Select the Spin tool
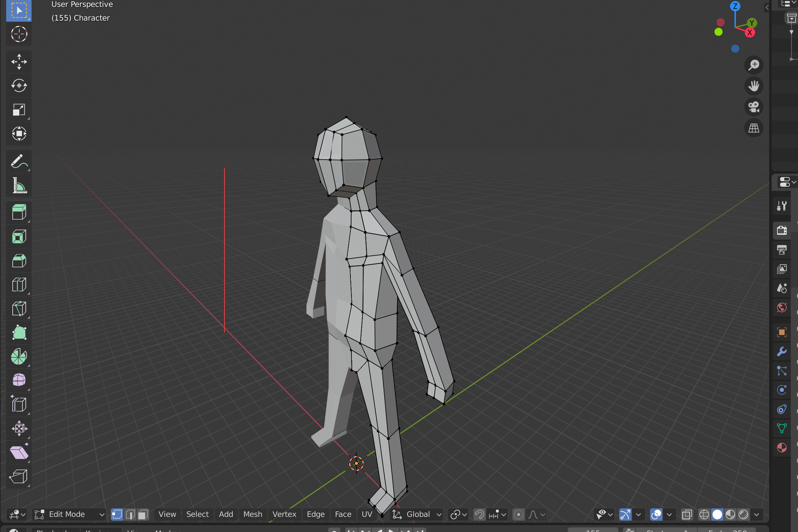Screen dimensions: 798x532 pos(19,357)
